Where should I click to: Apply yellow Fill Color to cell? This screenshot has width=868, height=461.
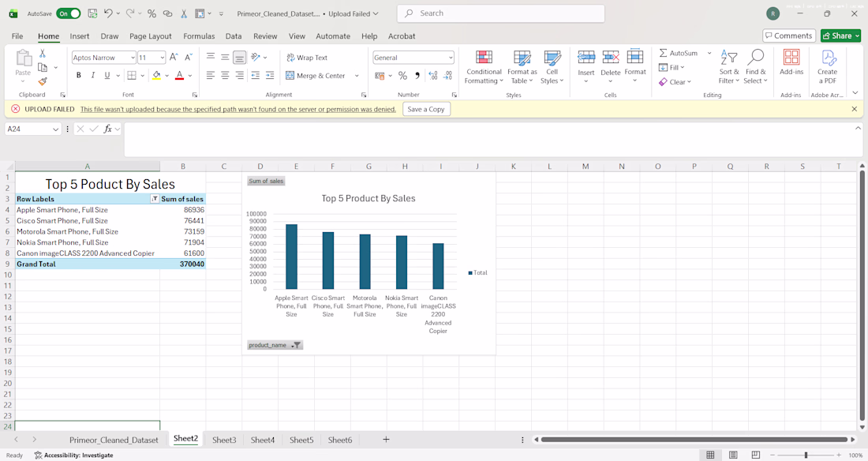coord(157,75)
